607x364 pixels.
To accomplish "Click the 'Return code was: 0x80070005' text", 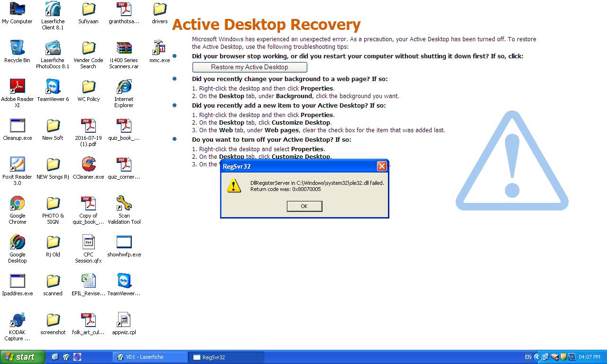I will [285, 189].
